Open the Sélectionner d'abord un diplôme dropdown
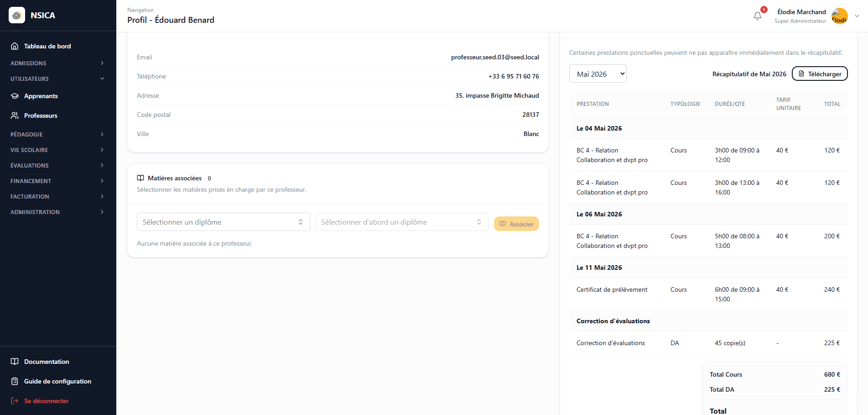This screenshot has height=415, width=868. [x=402, y=222]
